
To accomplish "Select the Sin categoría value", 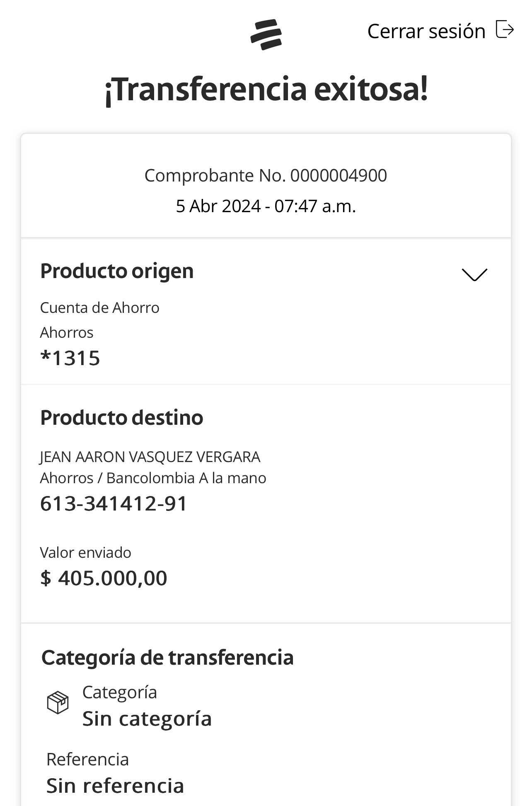I will (x=147, y=719).
